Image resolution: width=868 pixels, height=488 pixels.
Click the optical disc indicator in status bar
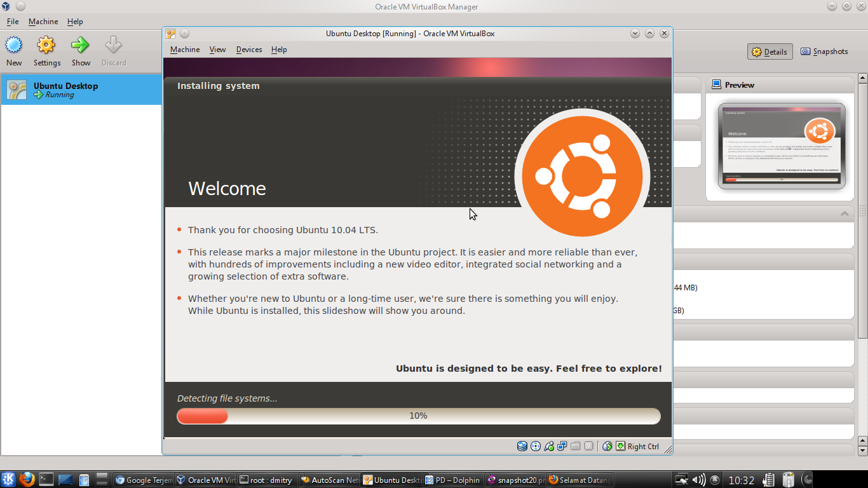[536, 446]
